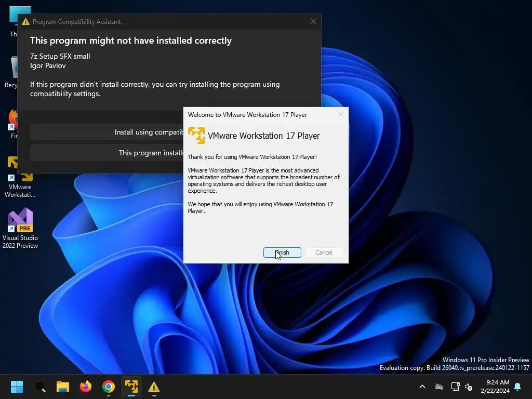
Task: Open Visual Studio 2022 Preview desktop shortcut
Action: coord(20,229)
